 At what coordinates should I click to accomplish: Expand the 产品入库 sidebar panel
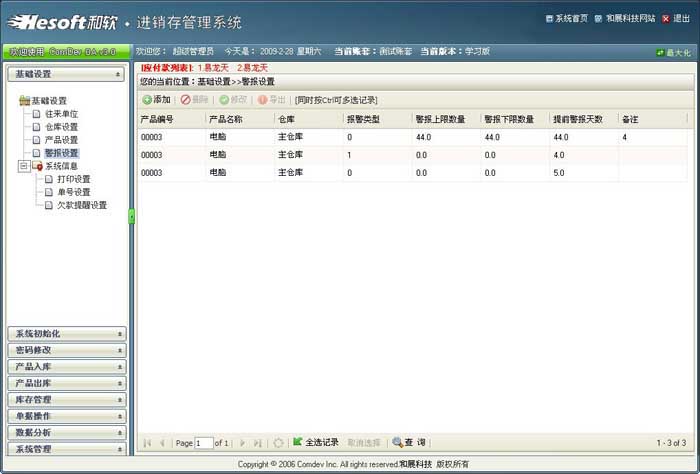click(66, 367)
